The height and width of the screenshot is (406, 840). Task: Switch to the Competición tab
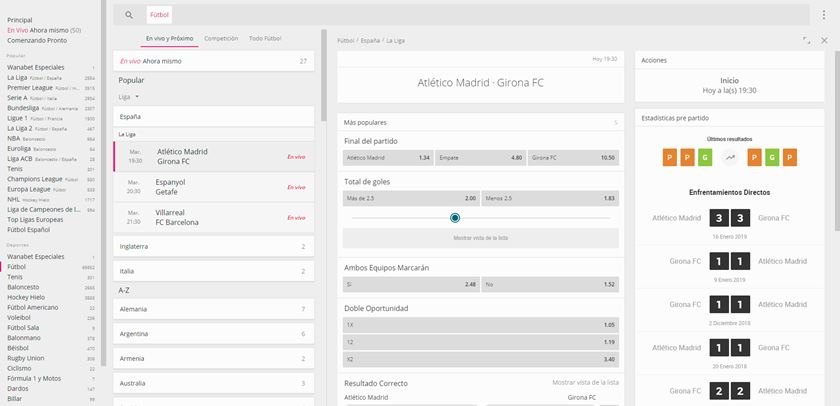pos(221,39)
